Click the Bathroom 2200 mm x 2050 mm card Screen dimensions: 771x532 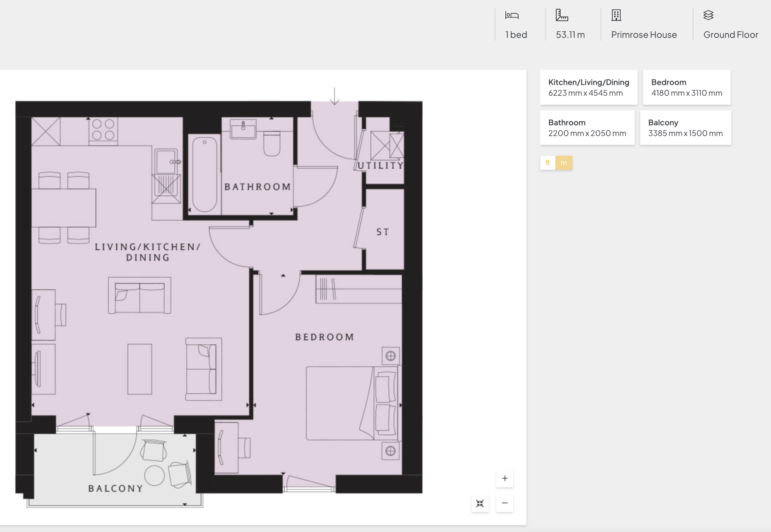pyautogui.click(x=587, y=128)
